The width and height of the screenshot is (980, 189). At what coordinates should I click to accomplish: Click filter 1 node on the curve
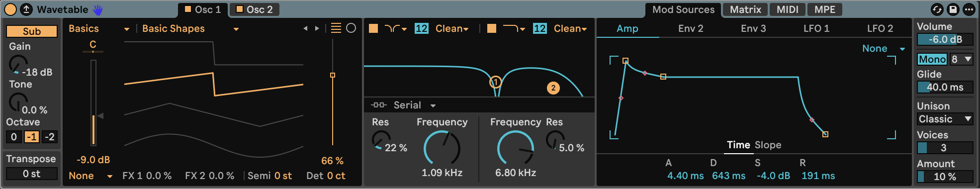pyautogui.click(x=495, y=82)
